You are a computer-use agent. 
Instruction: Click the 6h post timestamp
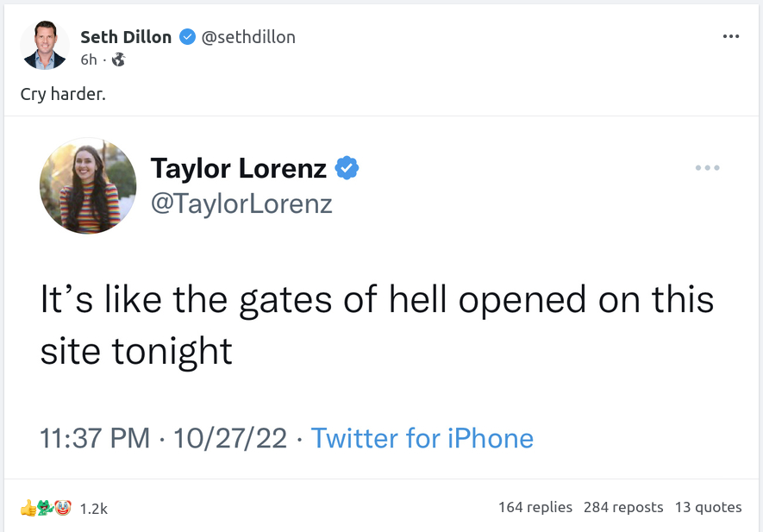[89, 60]
